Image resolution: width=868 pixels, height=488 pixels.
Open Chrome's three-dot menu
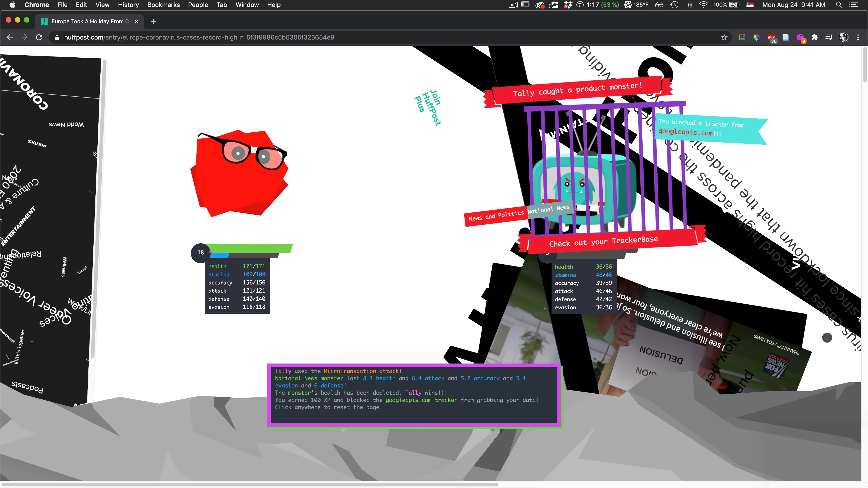(858, 37)
